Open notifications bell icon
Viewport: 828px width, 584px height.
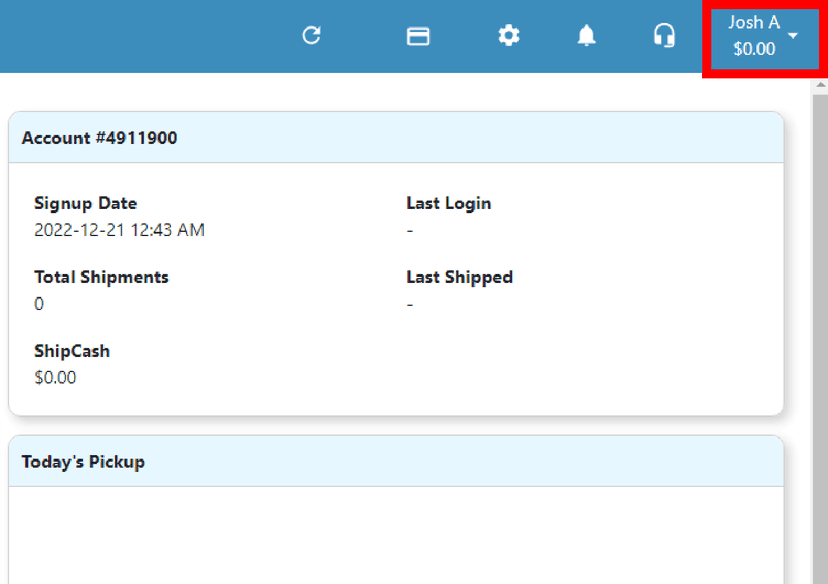coord(586,36)
